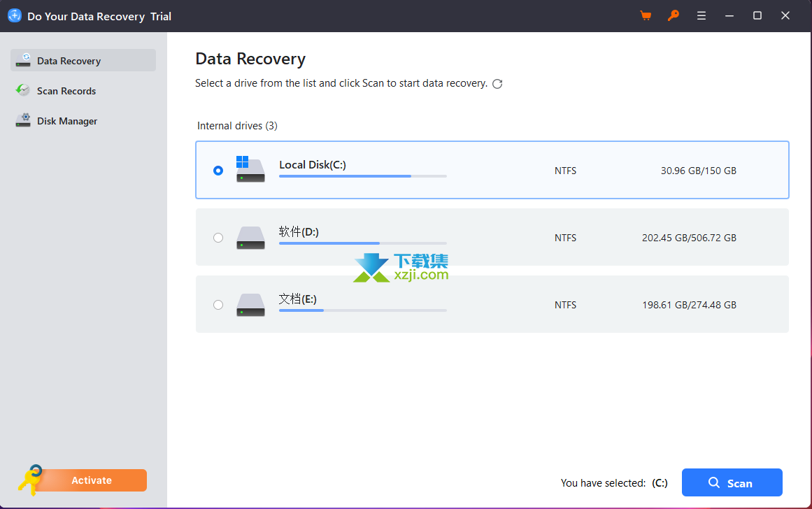
Task: Click the Data Recovery page heading
Action: (250, 59)
